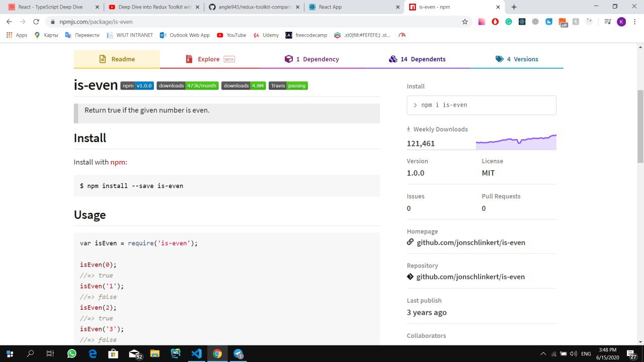Open Chrome's three-dot menu
The height and width of the screenshot is (362, 644).
pos(634,22)
